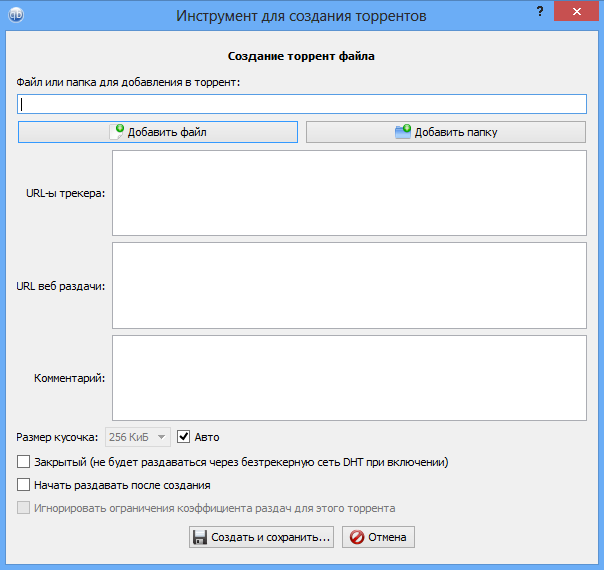604x570 pixels.
Task: Uncheck the Авто checkbox
Action: 183,437
